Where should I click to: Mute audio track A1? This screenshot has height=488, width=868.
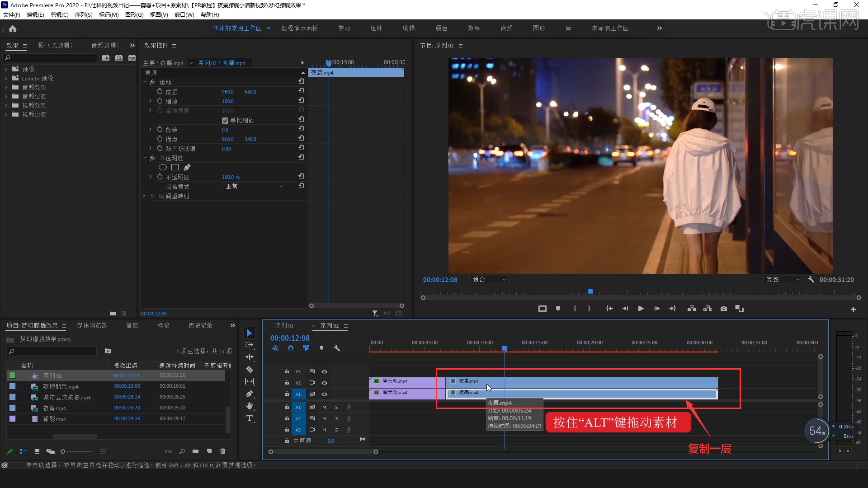[324, 407]
